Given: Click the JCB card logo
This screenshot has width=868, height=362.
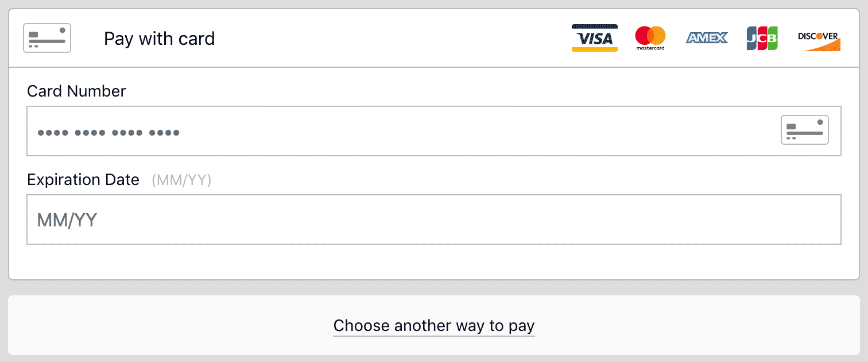Looking at the screenshot, I should [762, 38].
